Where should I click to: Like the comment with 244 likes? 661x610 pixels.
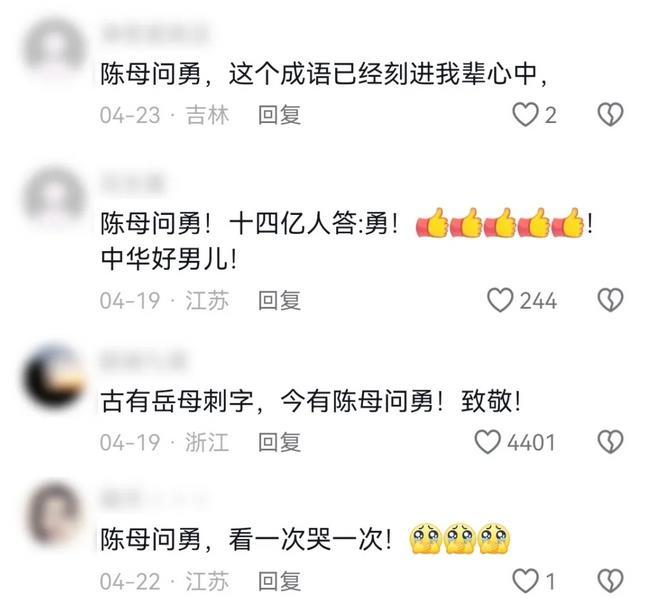coord(500,300)
